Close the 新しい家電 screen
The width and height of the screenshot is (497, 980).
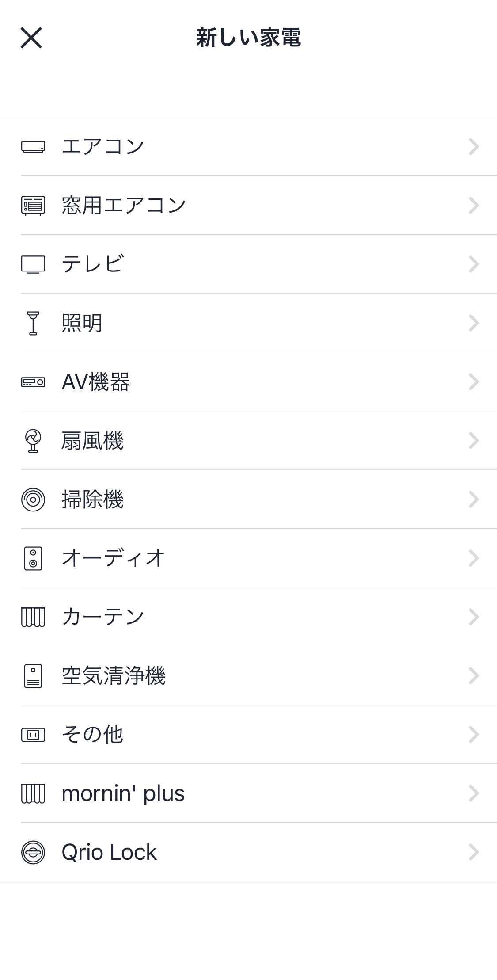pos(31,38)
